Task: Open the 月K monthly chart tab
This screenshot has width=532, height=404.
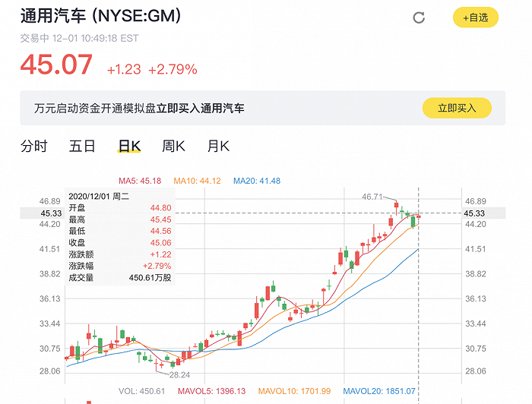Action: coord(218,146)
